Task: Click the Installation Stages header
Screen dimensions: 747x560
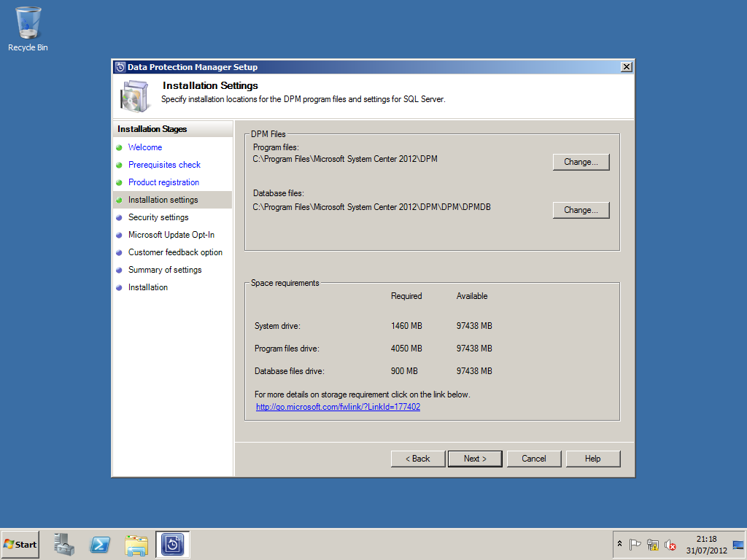Action: click(152, 129)
